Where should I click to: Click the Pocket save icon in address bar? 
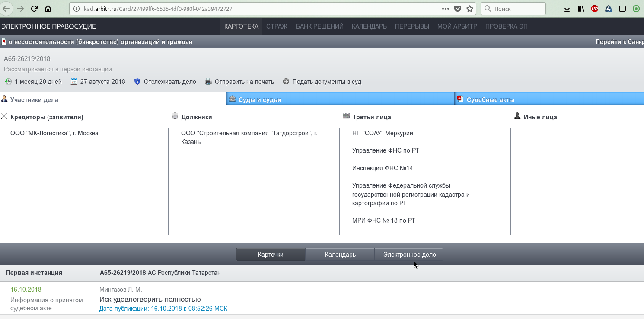[458, 9]
